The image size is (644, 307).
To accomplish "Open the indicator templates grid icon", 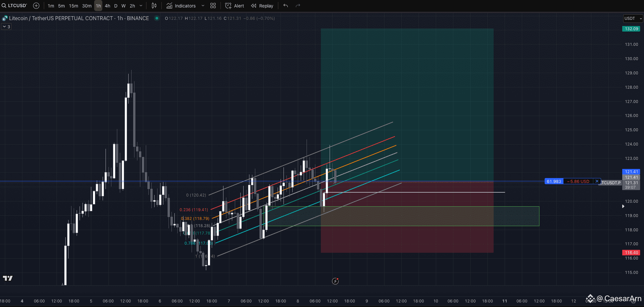I will [213, 6].
